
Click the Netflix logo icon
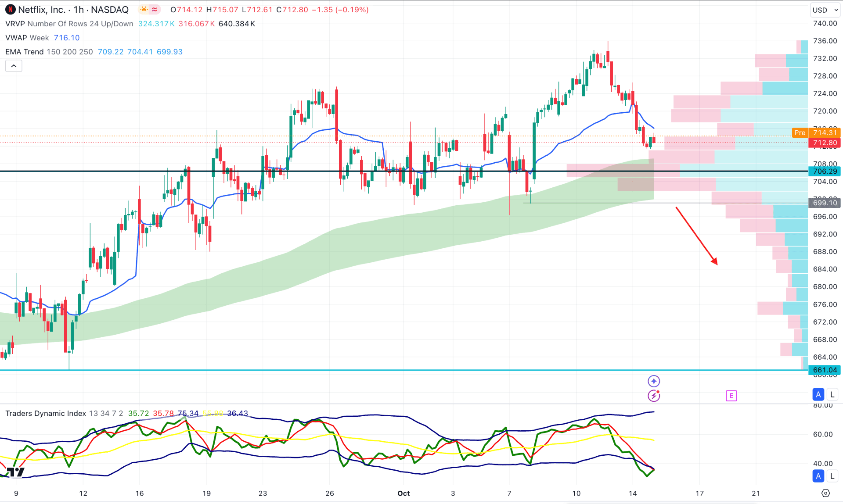10,9
